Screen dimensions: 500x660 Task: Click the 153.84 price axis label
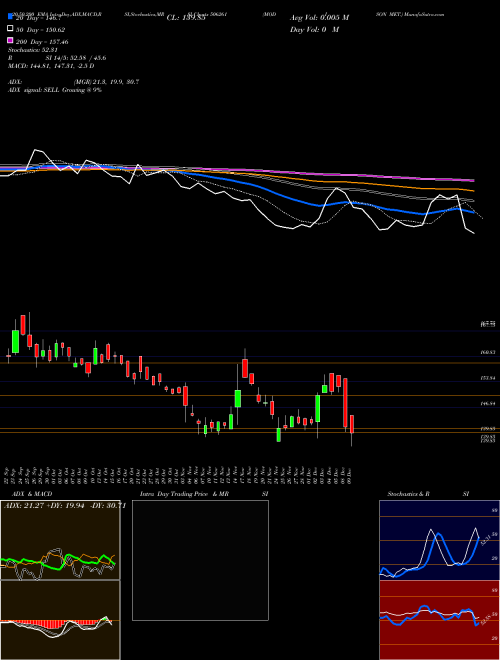click(x=488, y=378)
